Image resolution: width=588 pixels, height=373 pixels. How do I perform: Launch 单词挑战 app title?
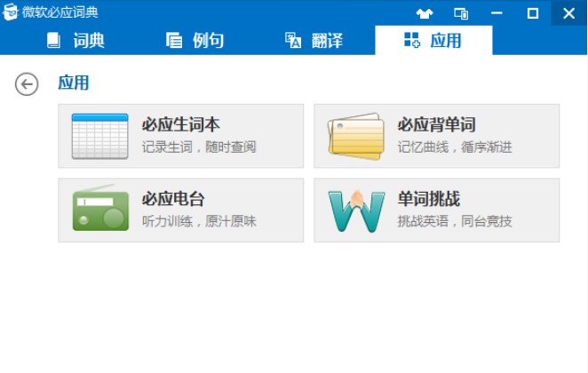[429, 199]
